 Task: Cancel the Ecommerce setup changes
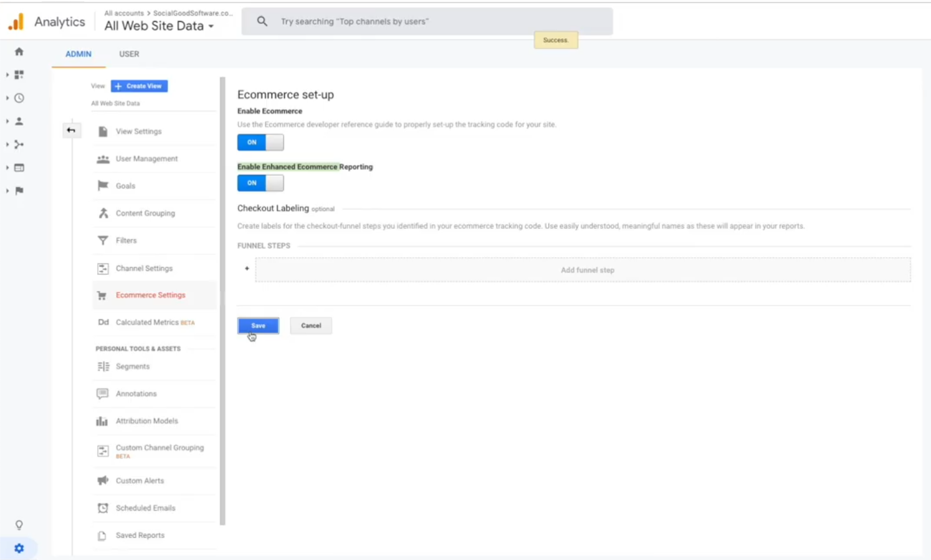(x=310, y=325)
